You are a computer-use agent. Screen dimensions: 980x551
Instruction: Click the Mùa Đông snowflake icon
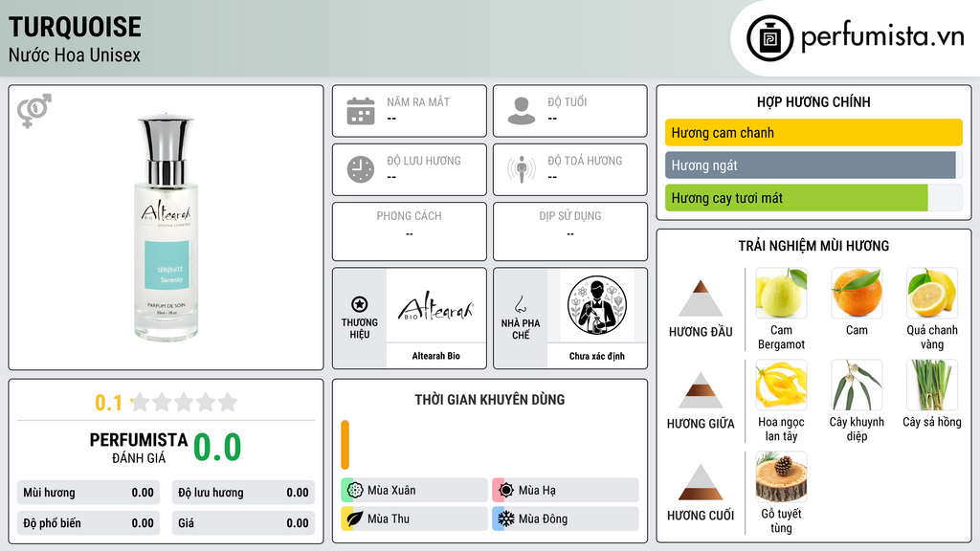(505, 518)
